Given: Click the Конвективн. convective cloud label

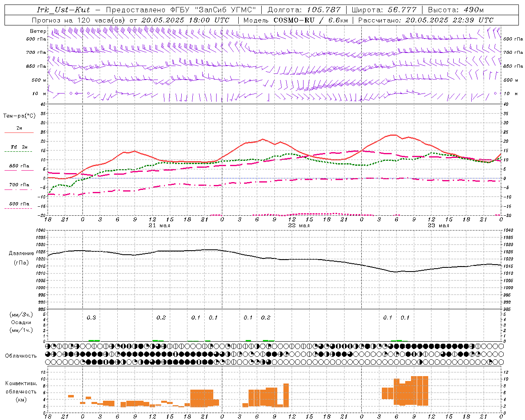Looking at the screenshot, I should (x=21, y=383).
